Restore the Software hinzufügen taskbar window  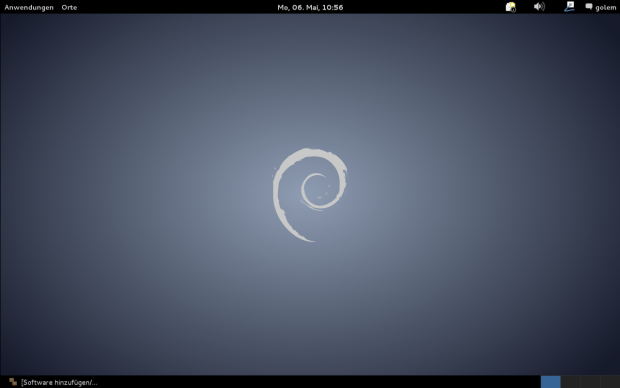coord(53,382)
